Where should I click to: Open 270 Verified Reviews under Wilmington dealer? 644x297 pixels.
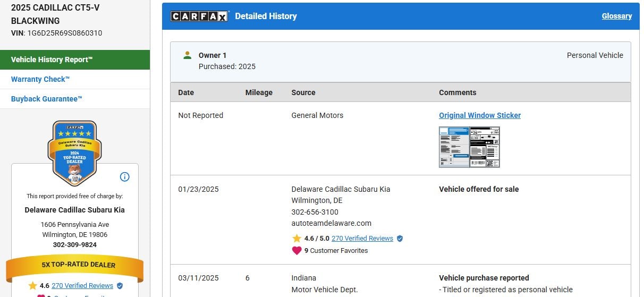[x=362, y=239]
